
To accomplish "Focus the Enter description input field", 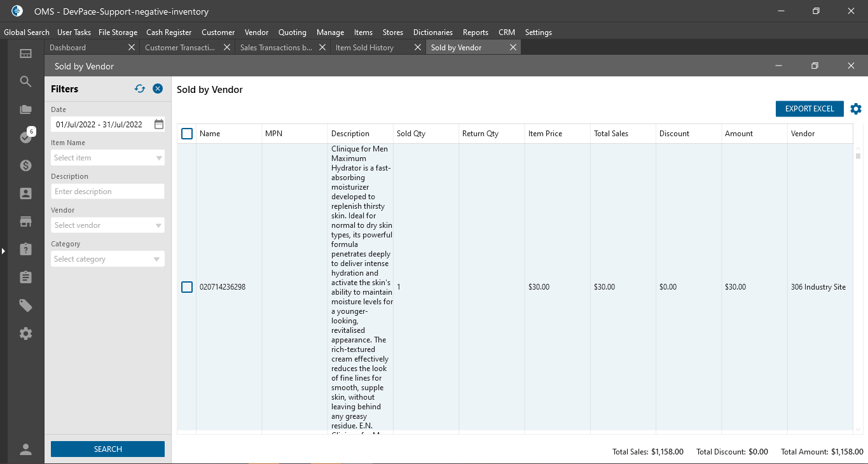I will click(x=107, y=192).
